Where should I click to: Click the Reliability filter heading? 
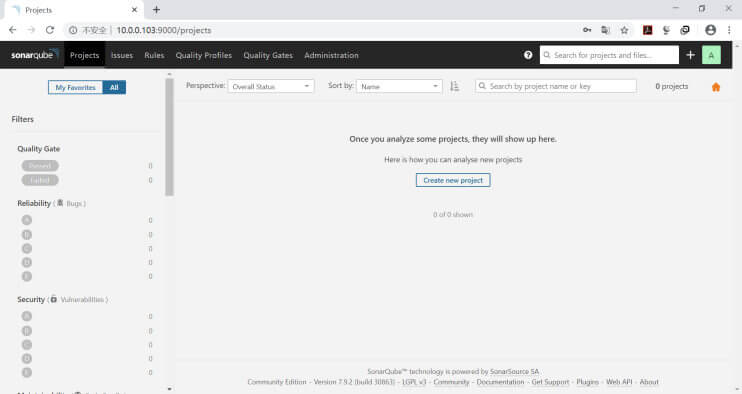pyautogui.click(x=34, y=203)
